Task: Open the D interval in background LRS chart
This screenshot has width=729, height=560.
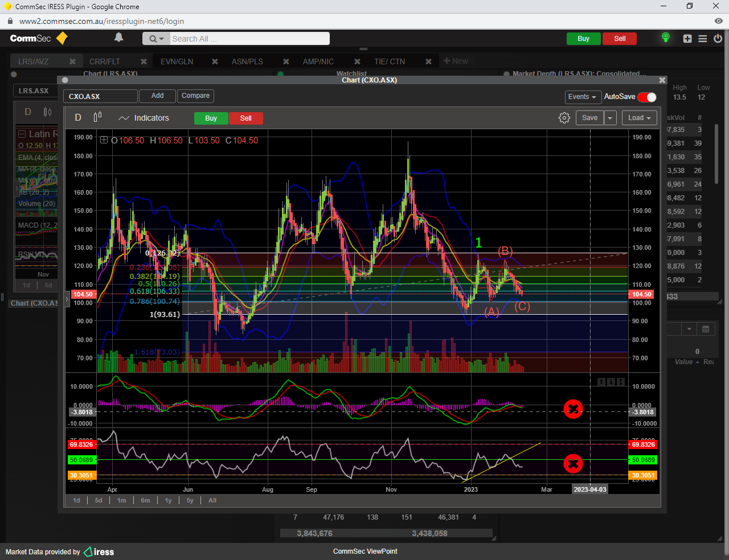Action: tap(28, 112)
